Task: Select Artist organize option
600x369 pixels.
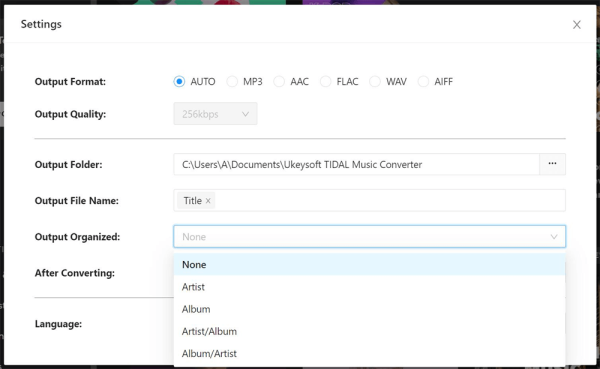Action: coord(369,287)
